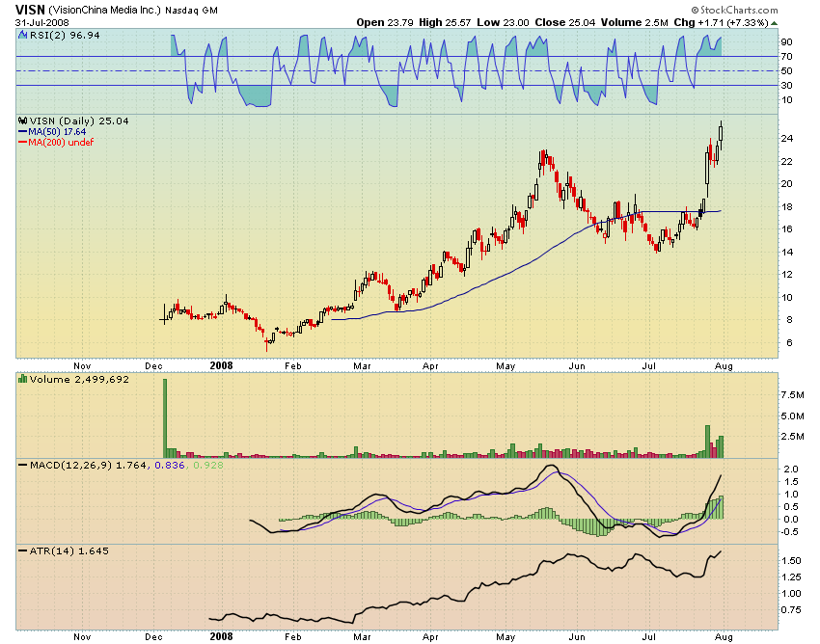Click the 12 price axis label
Screen dimensions: 820x644
tap(786, 275)
